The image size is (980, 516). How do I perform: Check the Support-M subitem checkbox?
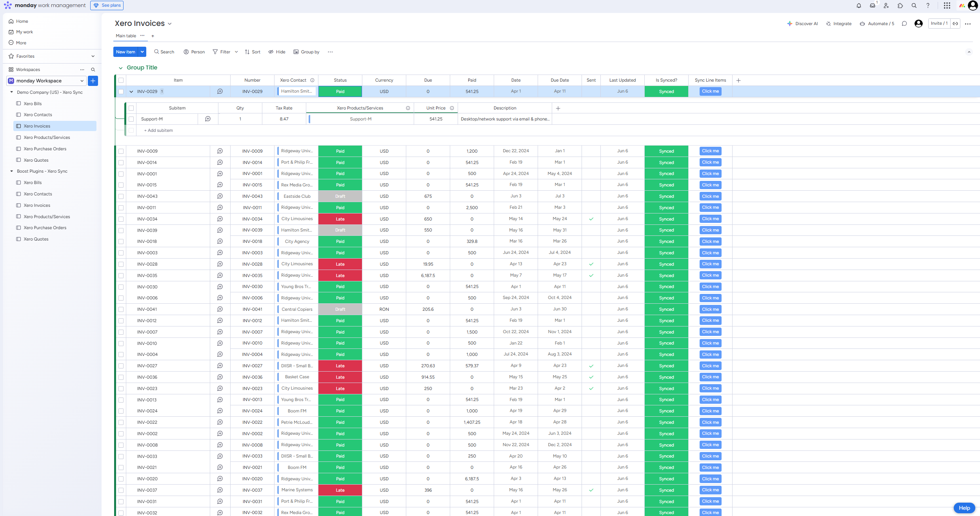(131, 119)
